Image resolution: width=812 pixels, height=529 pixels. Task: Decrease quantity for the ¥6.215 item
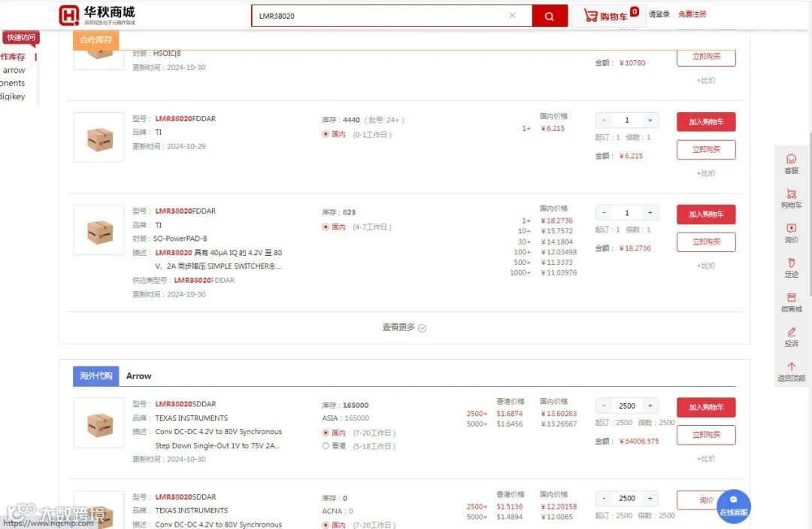[x=604, y=120]
